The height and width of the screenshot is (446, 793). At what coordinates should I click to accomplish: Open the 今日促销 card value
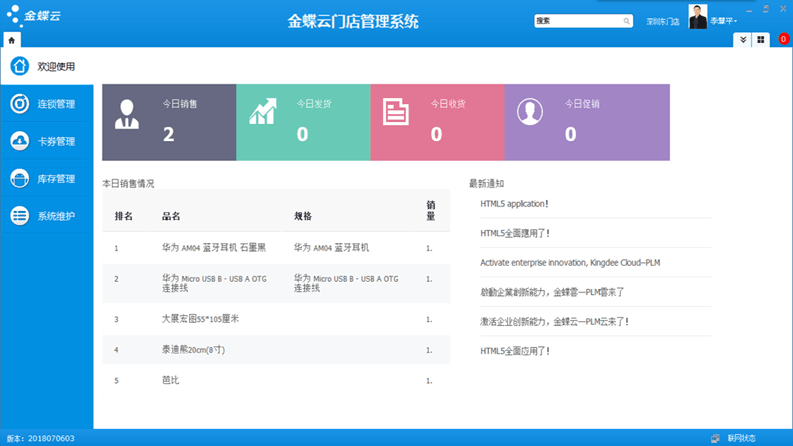570,134
